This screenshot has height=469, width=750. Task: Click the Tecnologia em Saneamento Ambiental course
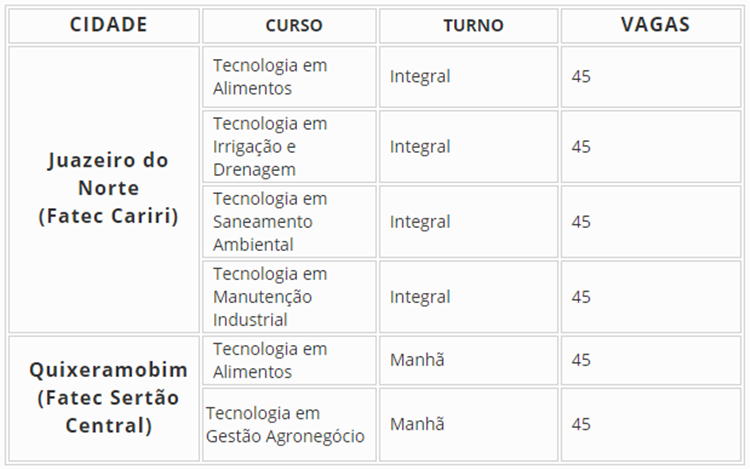[270, 221]
